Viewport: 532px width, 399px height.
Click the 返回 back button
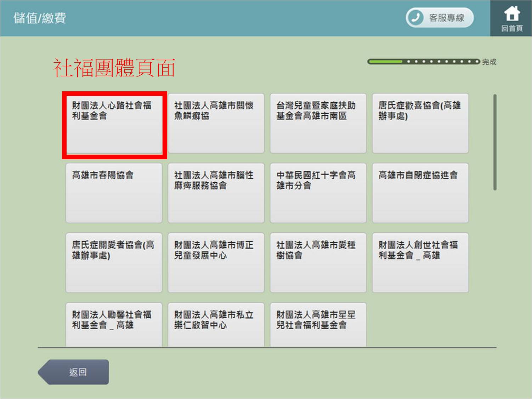[x=73, y=372]
